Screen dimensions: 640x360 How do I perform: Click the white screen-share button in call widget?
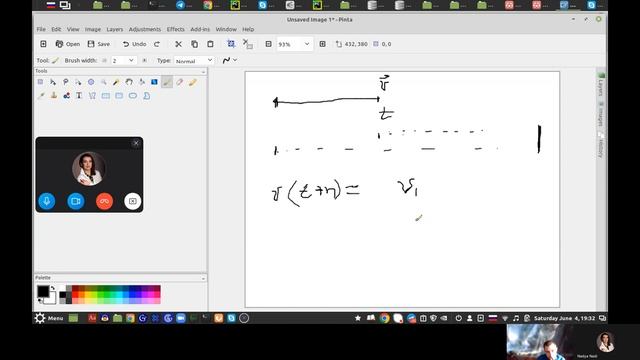pos(133,201)
